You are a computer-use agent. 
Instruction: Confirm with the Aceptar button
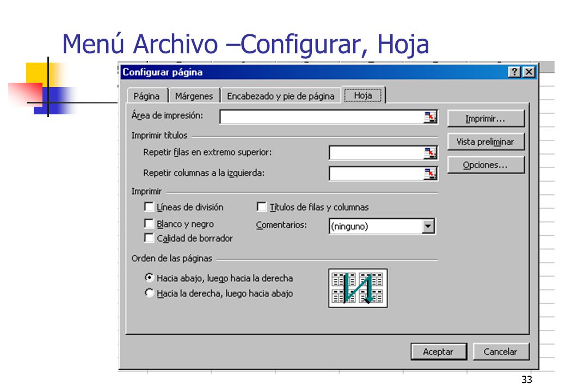pyautogui.click(x=439, y=352)
